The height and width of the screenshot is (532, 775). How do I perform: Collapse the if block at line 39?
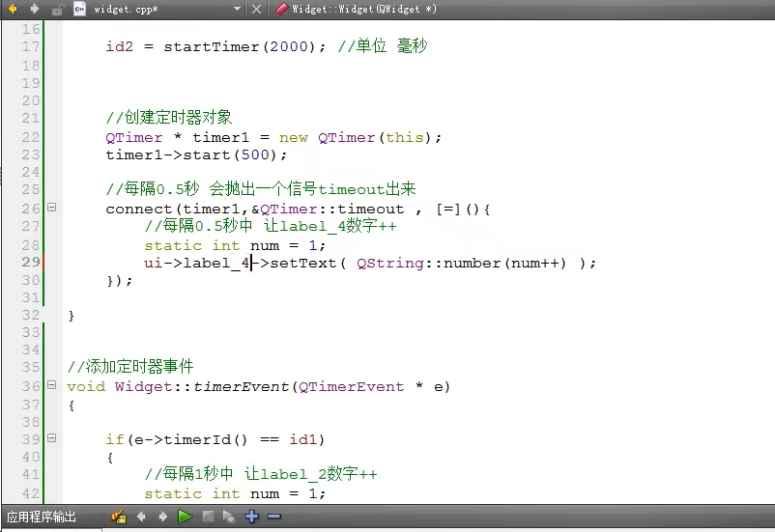pos(52,438)
